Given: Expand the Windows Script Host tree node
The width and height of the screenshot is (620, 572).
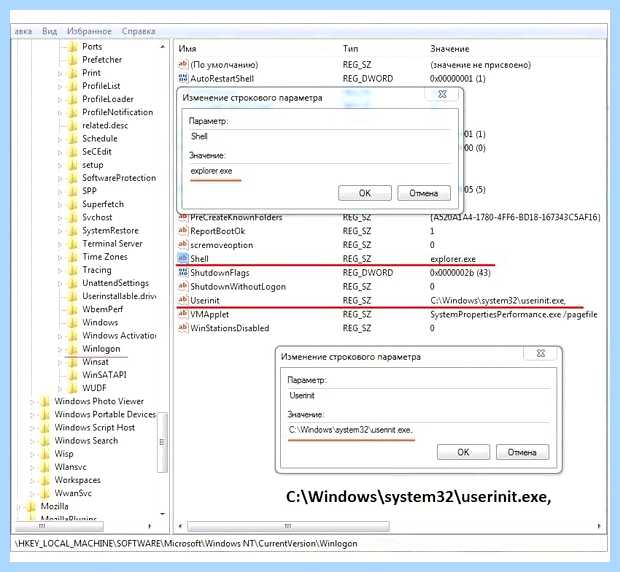Looking at the screenshot, I should (x=33, y=428).
